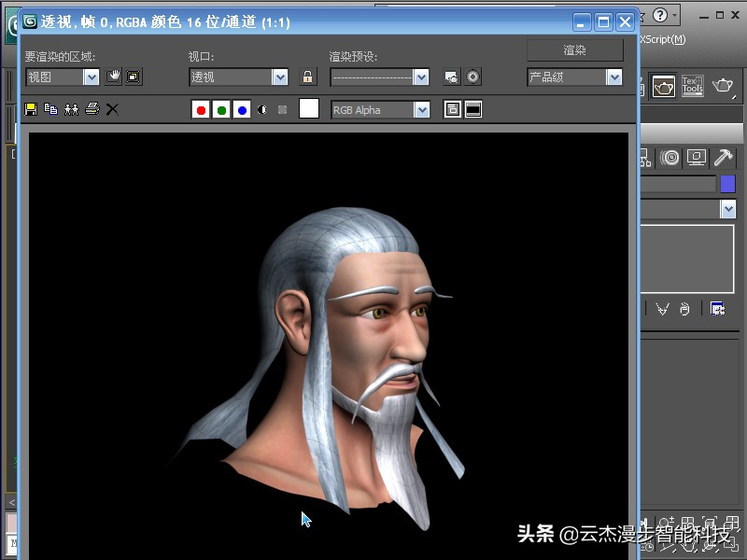Viewport: 747px width, 560px height.
Task: Open the Help question mark menu
Action: click(659, 15)
